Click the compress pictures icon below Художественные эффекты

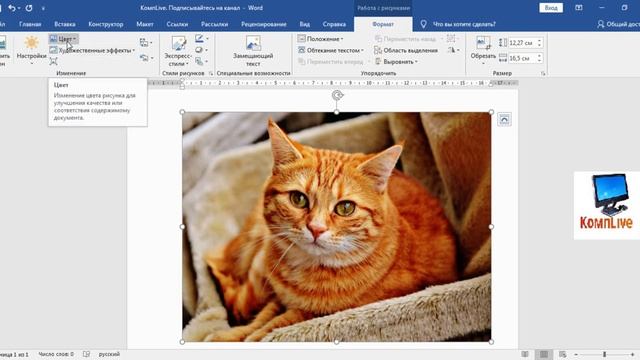pyautogui.click(x=53, y=61)
